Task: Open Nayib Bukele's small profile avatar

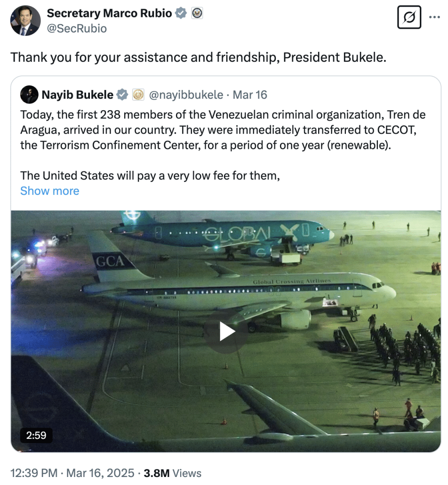Action: point(29,95)
